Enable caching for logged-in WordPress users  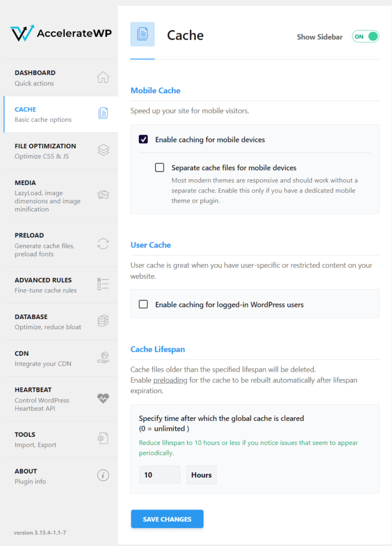pyautogui.click(x=144, y=304)
